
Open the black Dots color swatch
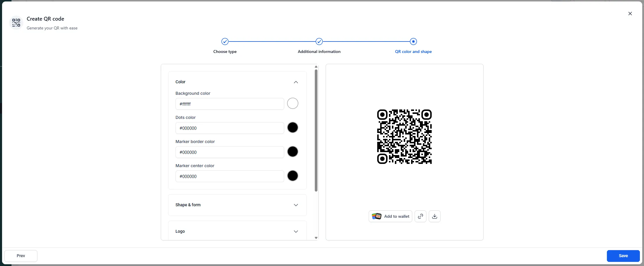293,127
